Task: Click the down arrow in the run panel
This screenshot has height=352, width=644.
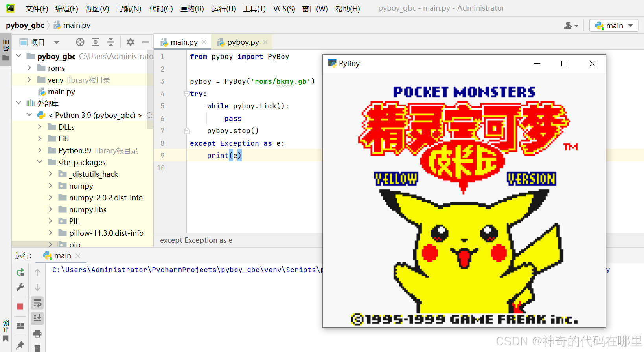Action: [x=37, y=288]
